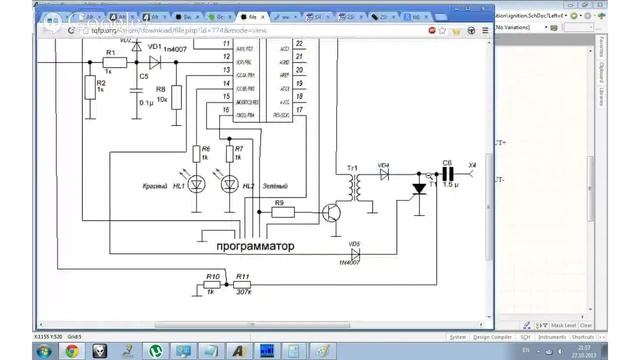
Task: Open the yellow 'A' app on the taskbar
Action: coord(239,351)
